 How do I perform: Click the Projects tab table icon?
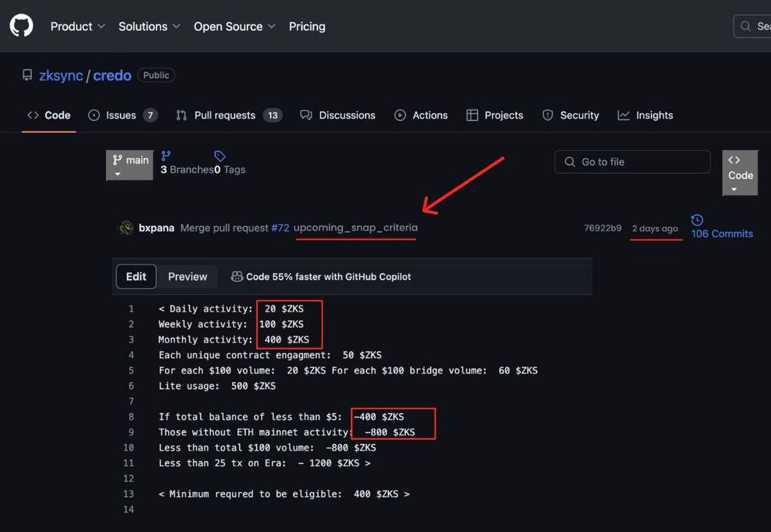472,115
